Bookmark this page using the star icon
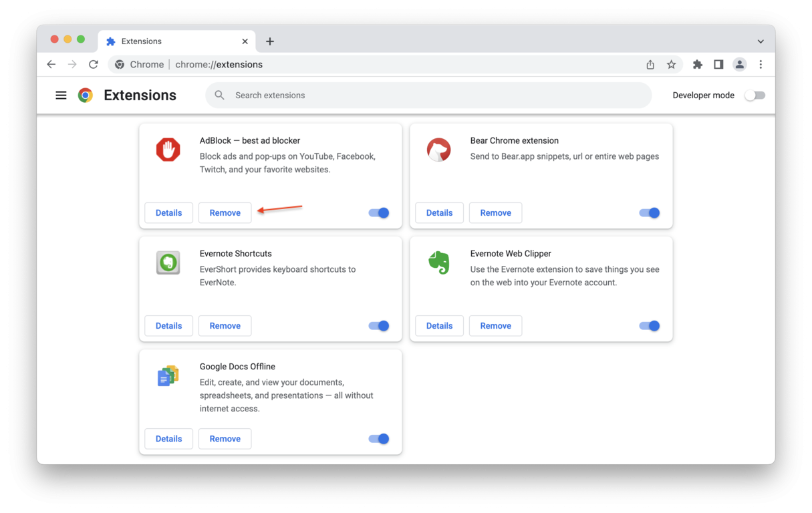812x513 pixels. click(x=672, y=64)
